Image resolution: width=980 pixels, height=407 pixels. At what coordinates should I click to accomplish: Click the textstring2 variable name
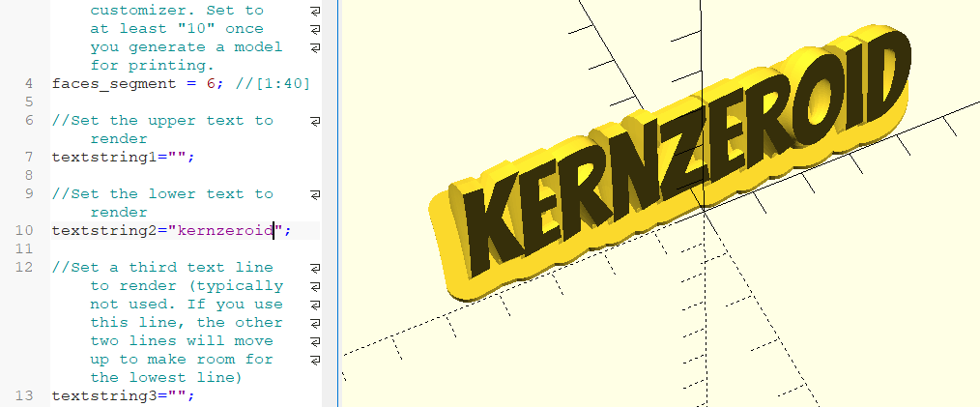104,231
